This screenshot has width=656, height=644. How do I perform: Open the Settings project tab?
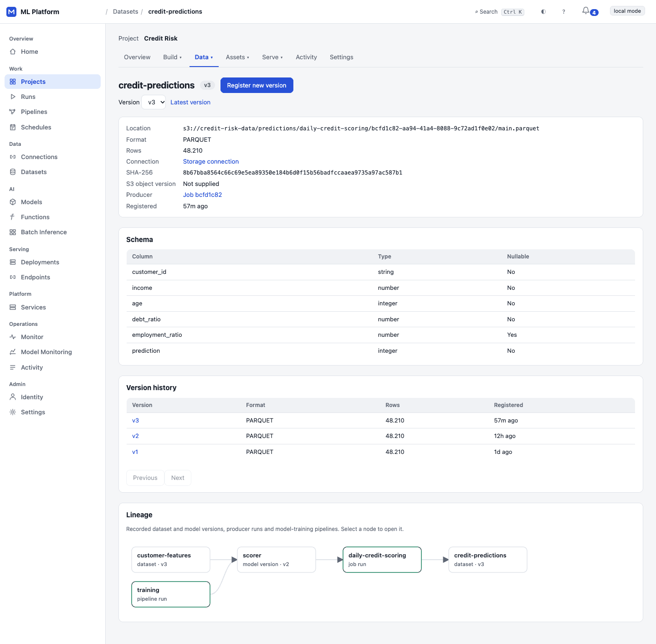point(342,57)
